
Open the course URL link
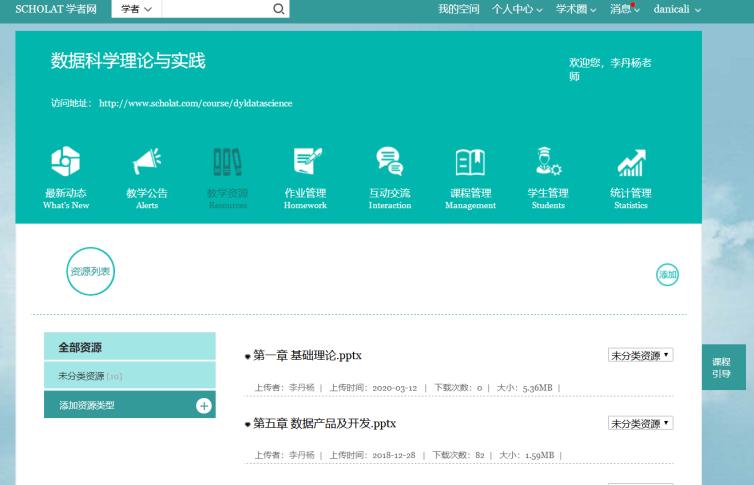pos(195,103)
